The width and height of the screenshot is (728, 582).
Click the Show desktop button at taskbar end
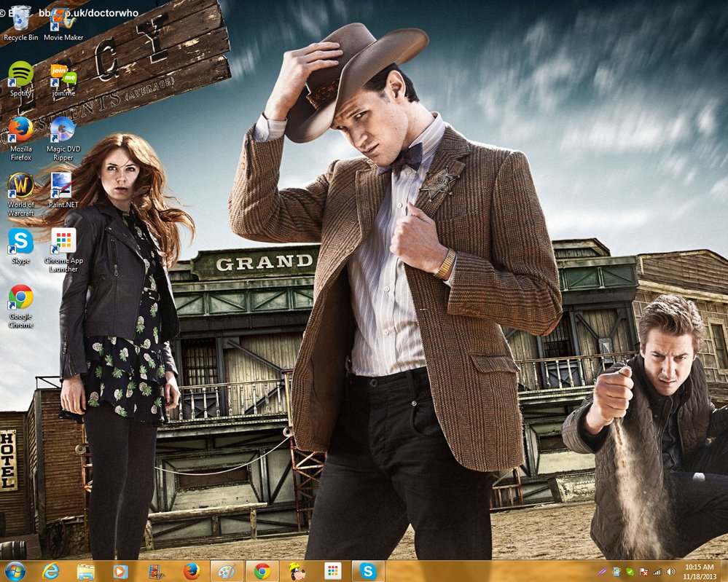[724, 571]
